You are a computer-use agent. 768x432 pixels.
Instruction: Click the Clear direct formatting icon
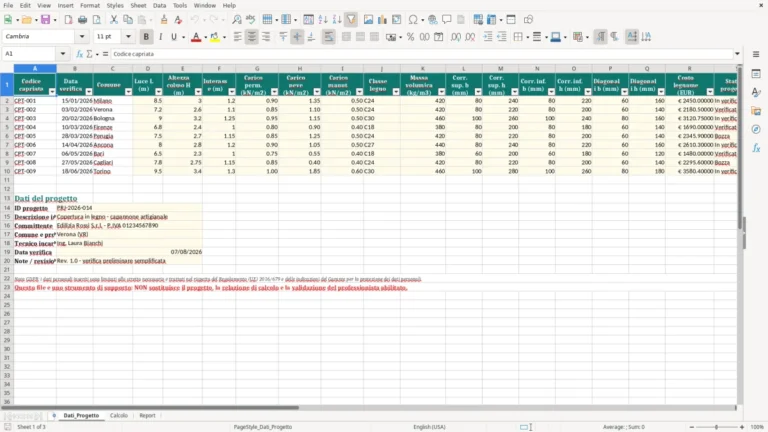[x=178, y=20]
